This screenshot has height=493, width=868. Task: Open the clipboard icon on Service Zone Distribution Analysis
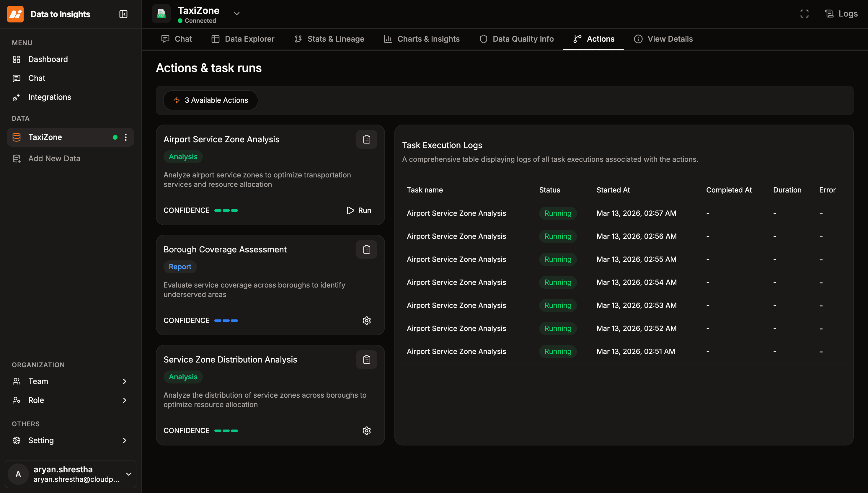pos(366,360)
